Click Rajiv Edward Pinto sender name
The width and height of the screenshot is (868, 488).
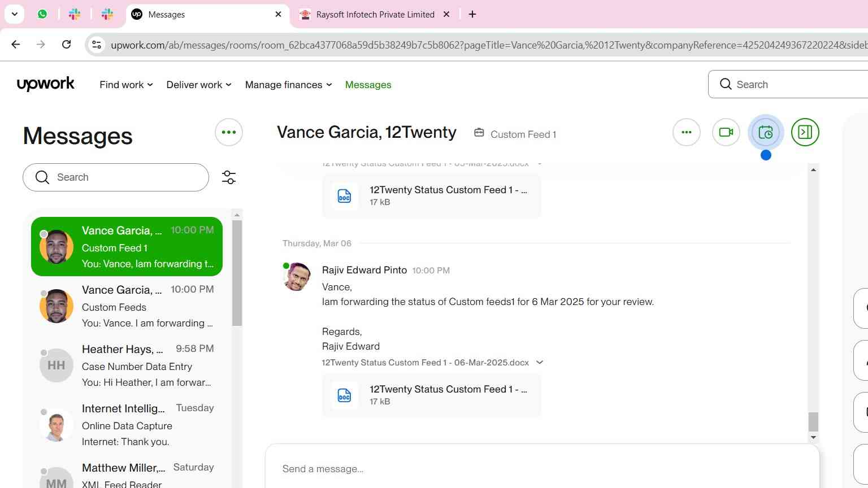pyautogui.click(x=364, y=270)
